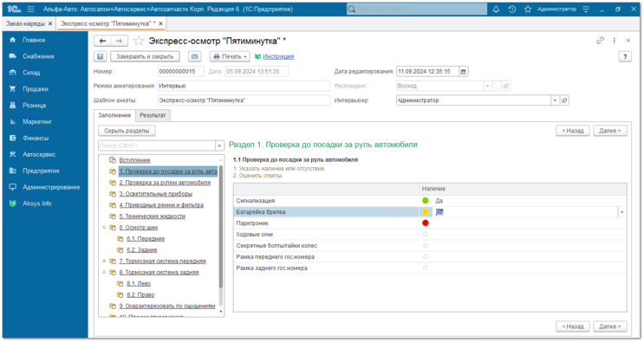Switch to Заказ-наряды tab
The height and width of the screenshot is (342, 644).
(25, 23)
